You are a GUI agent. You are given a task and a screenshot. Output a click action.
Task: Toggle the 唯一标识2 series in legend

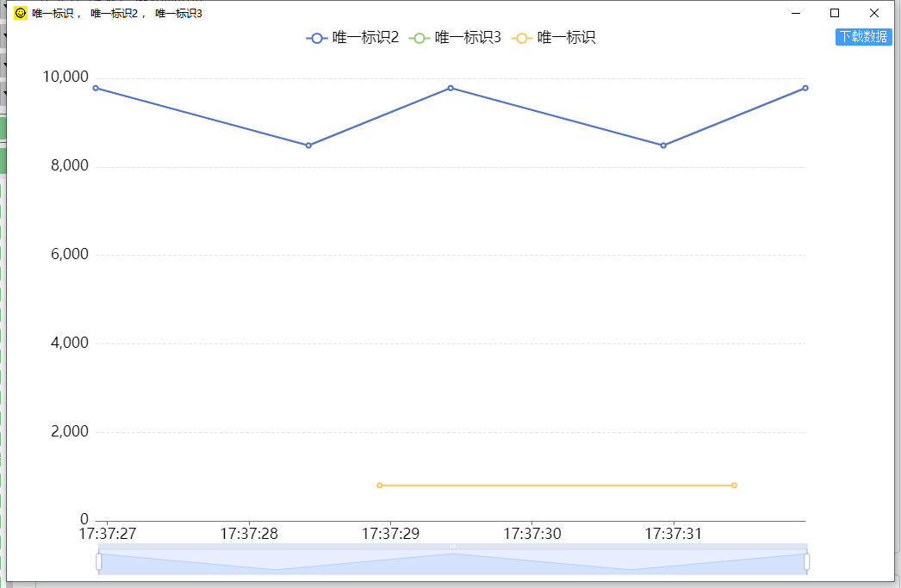coord(352,38)
